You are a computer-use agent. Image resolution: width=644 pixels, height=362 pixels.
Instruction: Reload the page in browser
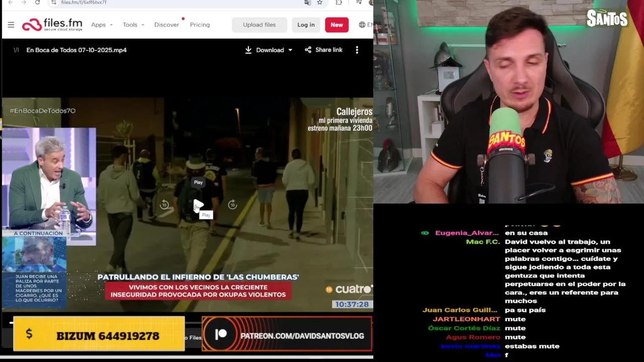point(37,3)
